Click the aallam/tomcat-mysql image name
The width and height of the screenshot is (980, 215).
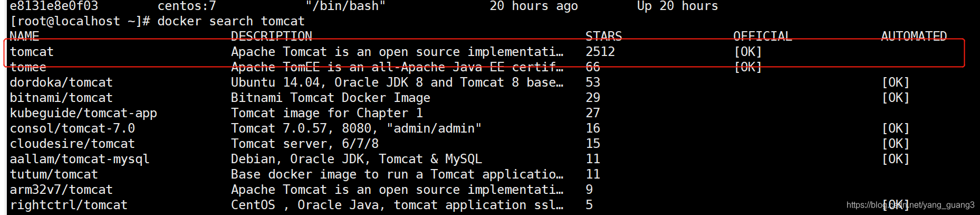pyautogui.click(x=80, y=159)
